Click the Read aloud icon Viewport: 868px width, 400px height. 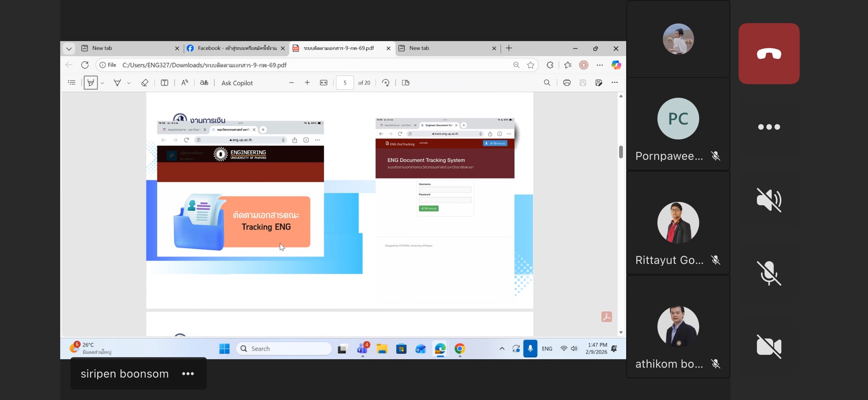184,83
